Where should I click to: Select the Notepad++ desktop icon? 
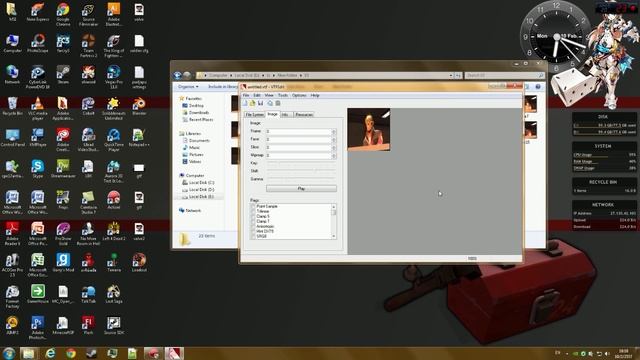139,138
